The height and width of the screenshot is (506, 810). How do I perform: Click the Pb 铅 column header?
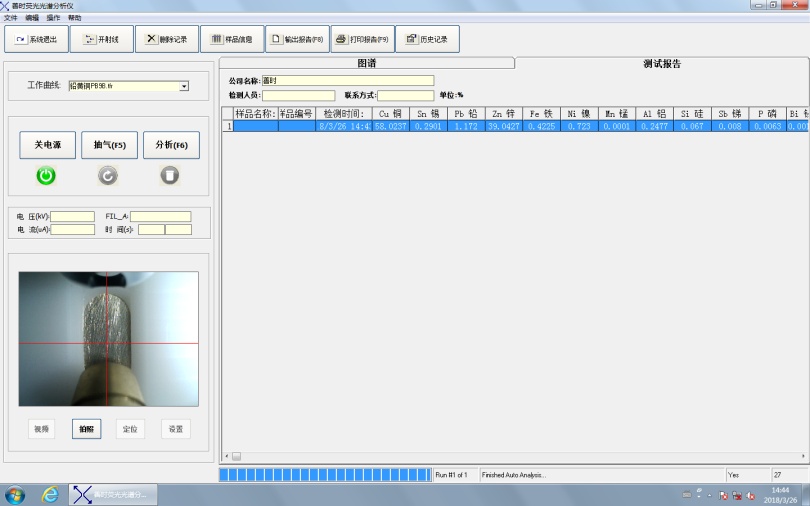click(x=466, y=114)
